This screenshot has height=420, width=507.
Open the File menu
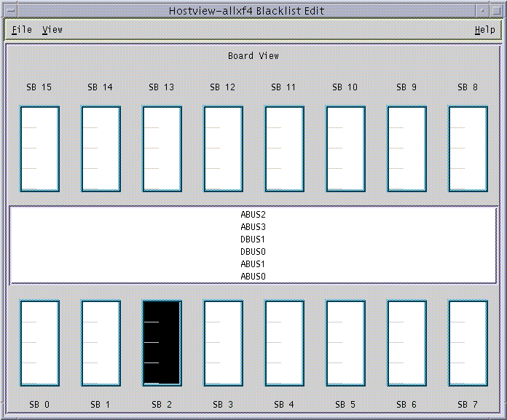click(22, 30)
